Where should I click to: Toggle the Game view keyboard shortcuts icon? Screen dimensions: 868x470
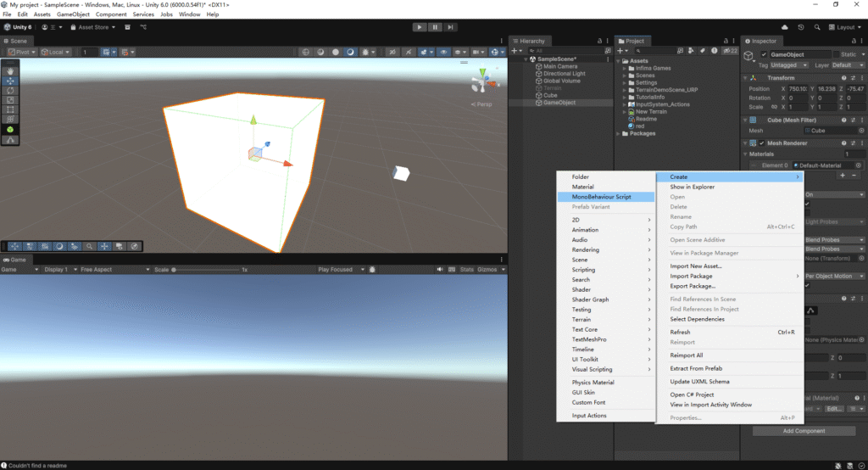point(452,270)
